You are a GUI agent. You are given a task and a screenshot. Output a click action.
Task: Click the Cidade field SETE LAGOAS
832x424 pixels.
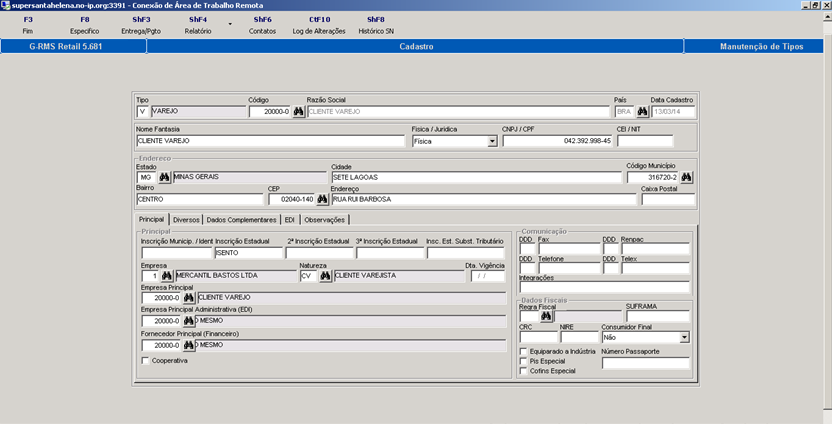pos(476,177)
